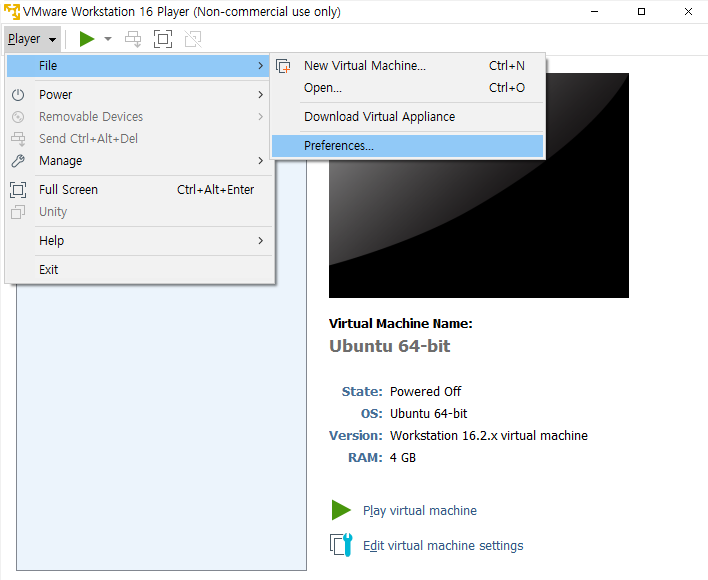This screenshot has height=580, width=708.
Task: Expand the Power submenu arrow
Action: point(261,95)
